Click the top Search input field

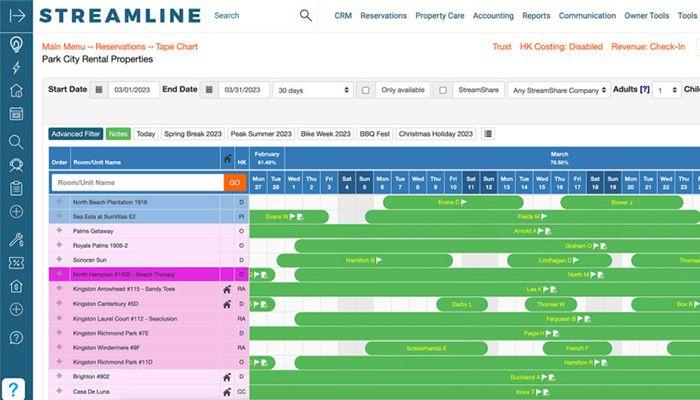click(x=252, y=16)
